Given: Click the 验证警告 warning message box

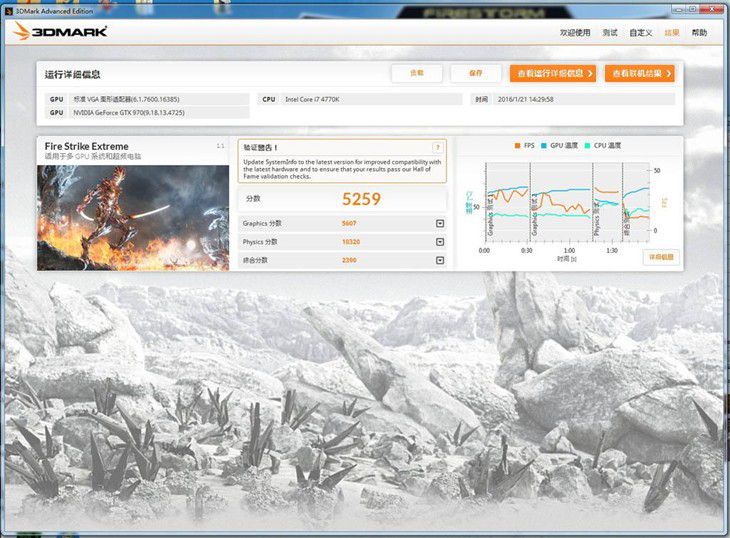Looking at the screenshot, I should 342,161.
